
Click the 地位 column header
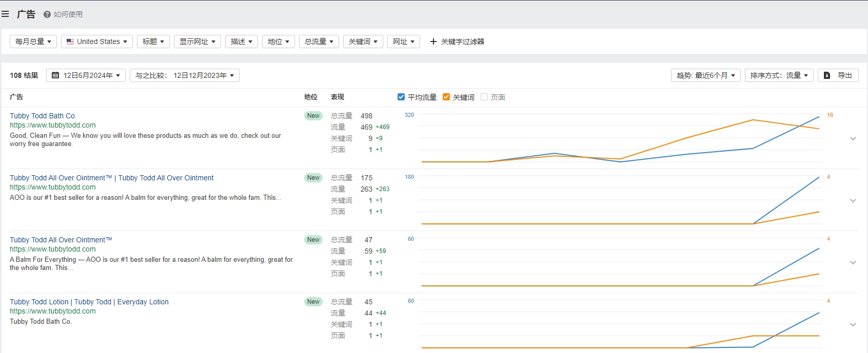pyautogui.click(x=311, y=97)
